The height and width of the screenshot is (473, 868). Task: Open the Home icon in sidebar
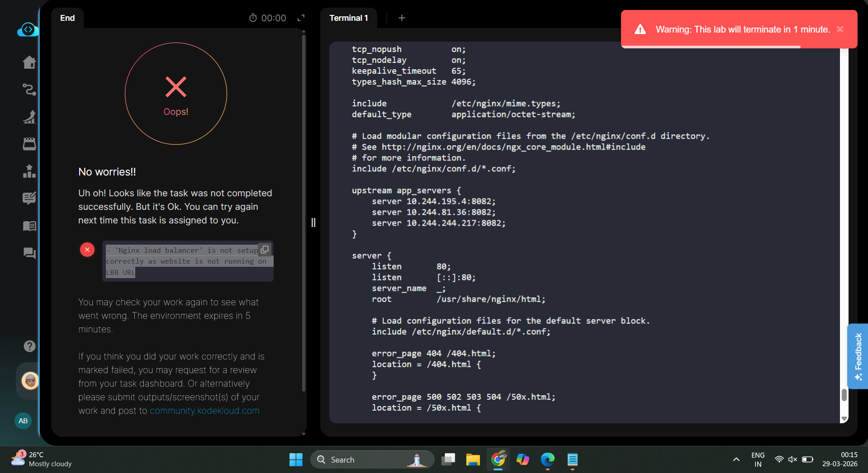click(29, 62)
